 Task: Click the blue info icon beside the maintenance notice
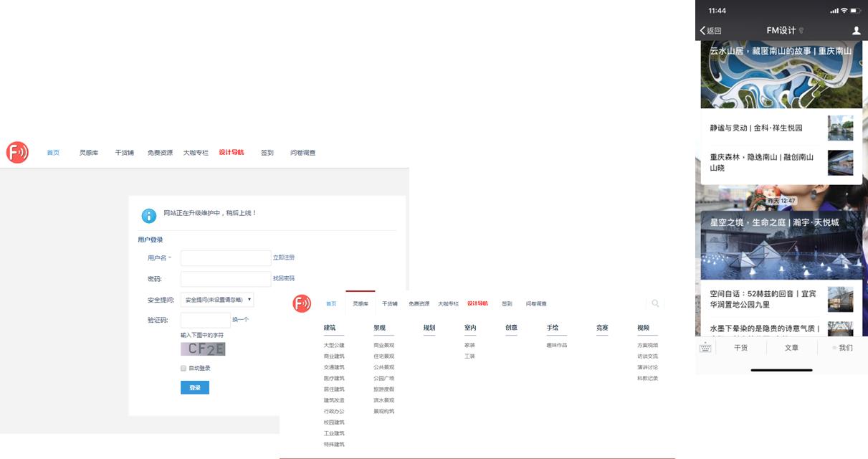[x=149, y=215]
